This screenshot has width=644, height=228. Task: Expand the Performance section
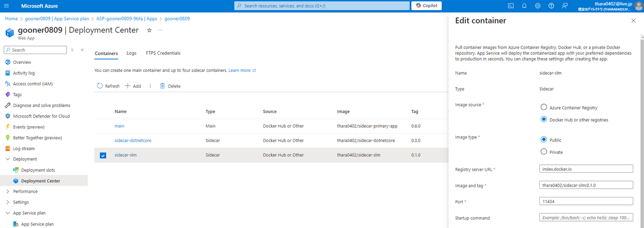pyautogui.click(x=8, y=191)
